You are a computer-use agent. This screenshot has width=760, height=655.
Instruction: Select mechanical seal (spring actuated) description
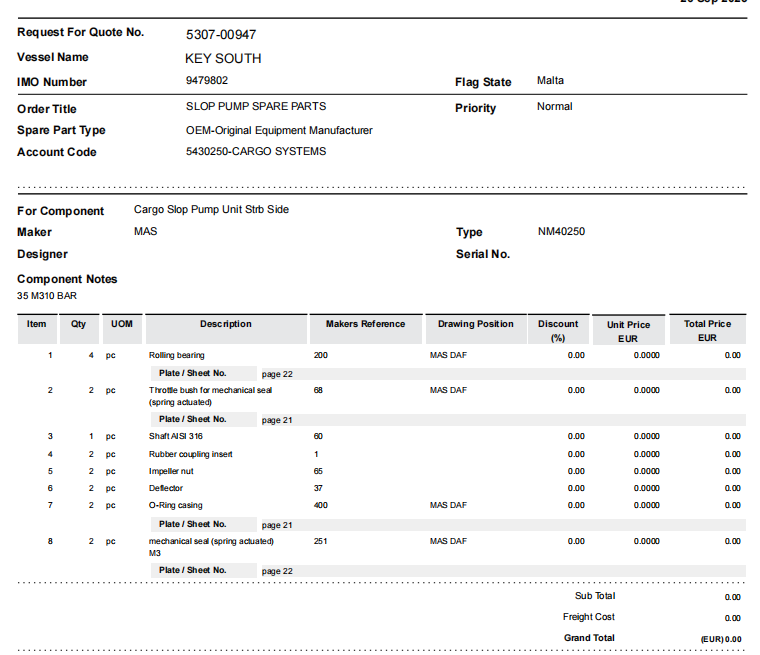tap(211, 547)
